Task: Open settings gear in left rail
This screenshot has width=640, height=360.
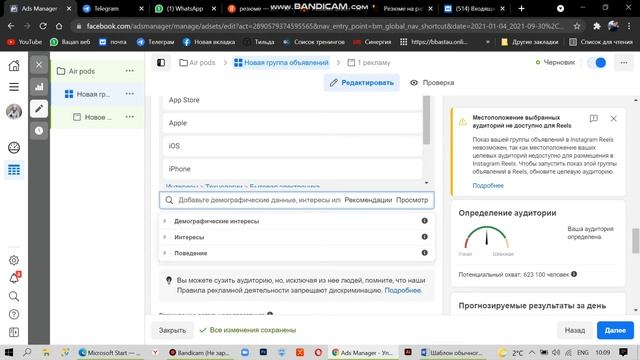Action: pyautogui.click(x=14, y=260)
